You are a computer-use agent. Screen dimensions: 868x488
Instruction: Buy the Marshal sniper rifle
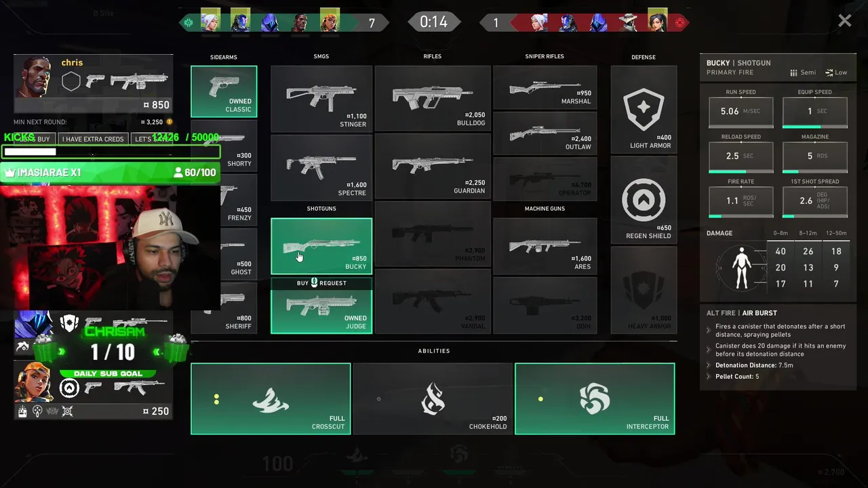click(x=545, y=87)
